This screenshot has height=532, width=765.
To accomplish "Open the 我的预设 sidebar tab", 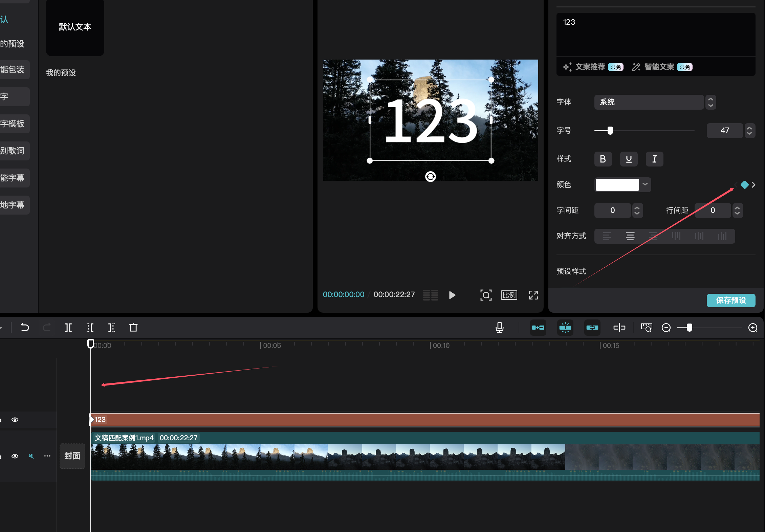I will pyautogui.click(x=12, y=44).
